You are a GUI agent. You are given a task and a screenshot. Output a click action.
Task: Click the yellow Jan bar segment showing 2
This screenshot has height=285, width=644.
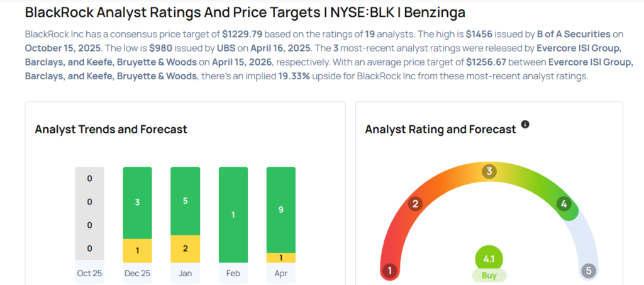point(185,249)
